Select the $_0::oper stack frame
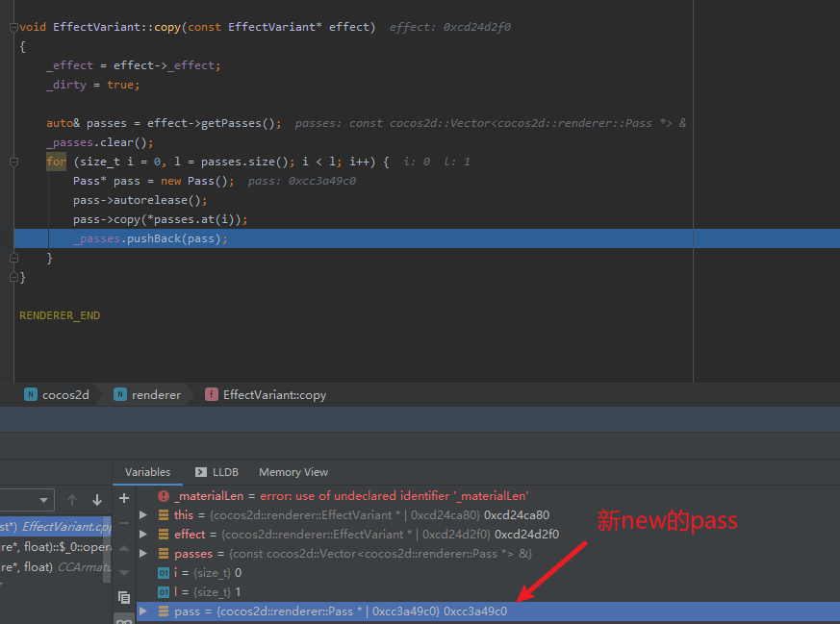This screenshot has height=624, width=840. (56, 547)
